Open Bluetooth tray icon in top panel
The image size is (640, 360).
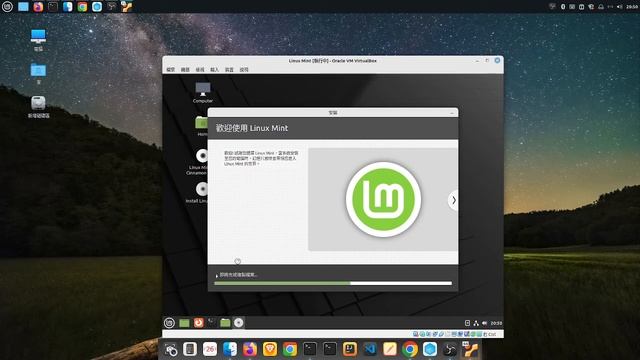pyautogui.click(x=563, y=7)
